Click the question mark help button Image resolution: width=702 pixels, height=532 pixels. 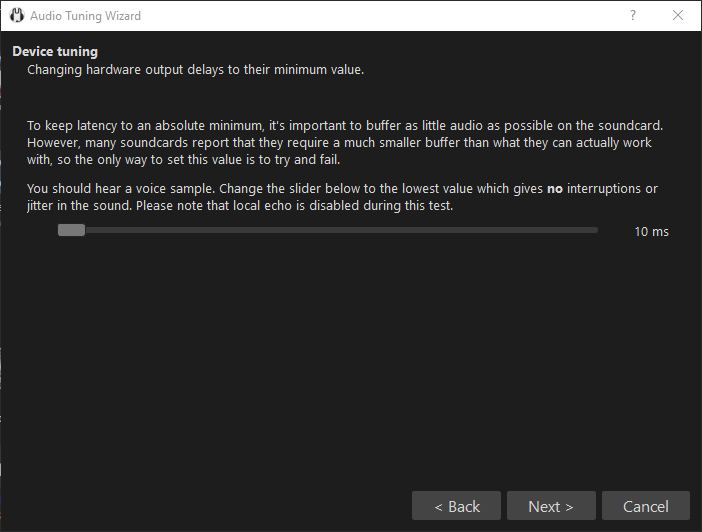click(632, 16)
